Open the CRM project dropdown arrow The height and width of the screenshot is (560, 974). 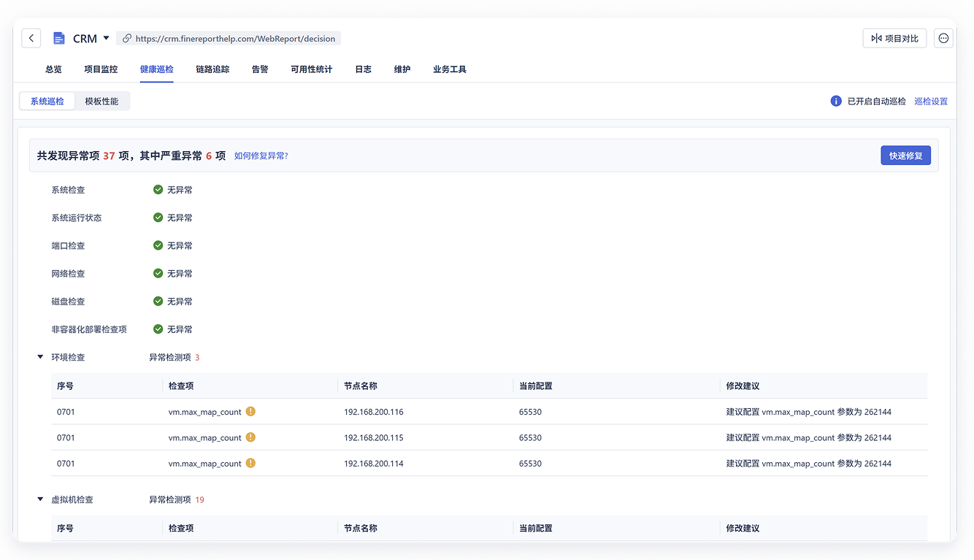coord(106,38)
